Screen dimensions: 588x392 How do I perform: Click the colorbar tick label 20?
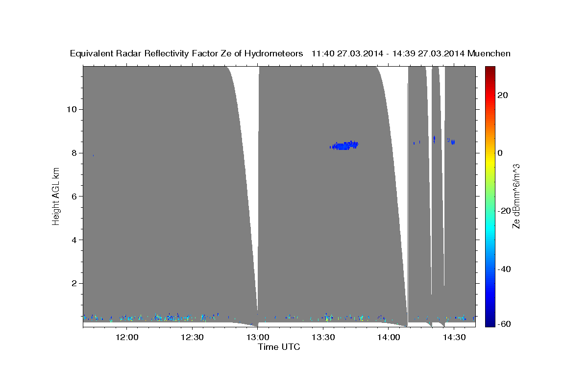503,95
